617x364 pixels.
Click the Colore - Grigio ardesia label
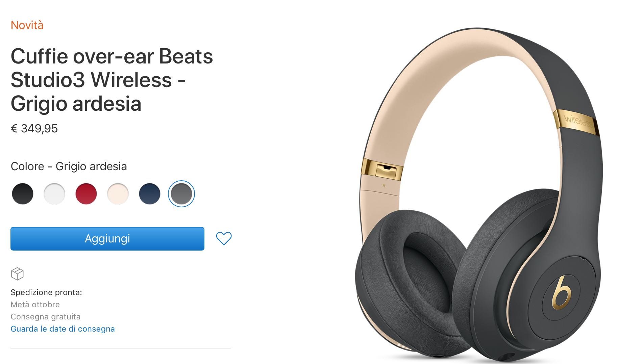[69, 166]
